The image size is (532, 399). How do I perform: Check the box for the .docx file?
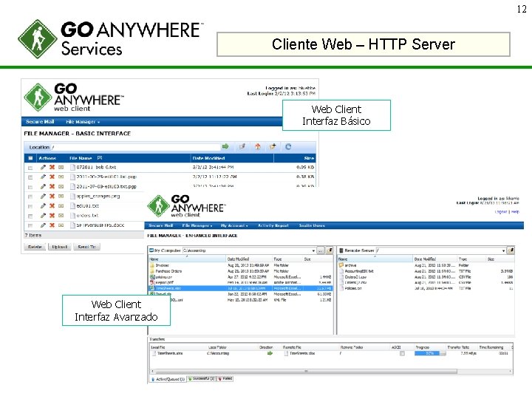(x=30, y=225)
